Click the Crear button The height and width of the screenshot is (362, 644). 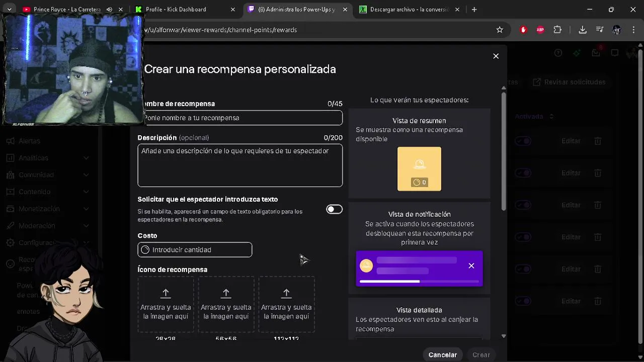[x=481, y=355]
